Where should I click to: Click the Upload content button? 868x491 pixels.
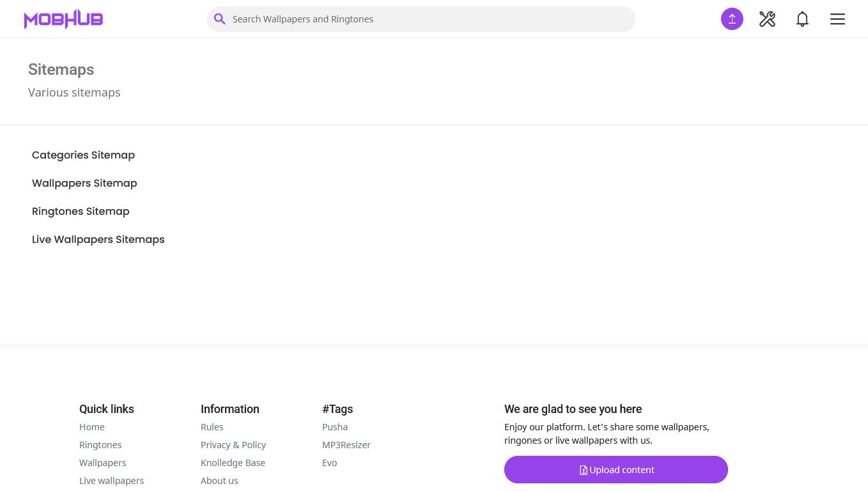click(x=616, y=470)
